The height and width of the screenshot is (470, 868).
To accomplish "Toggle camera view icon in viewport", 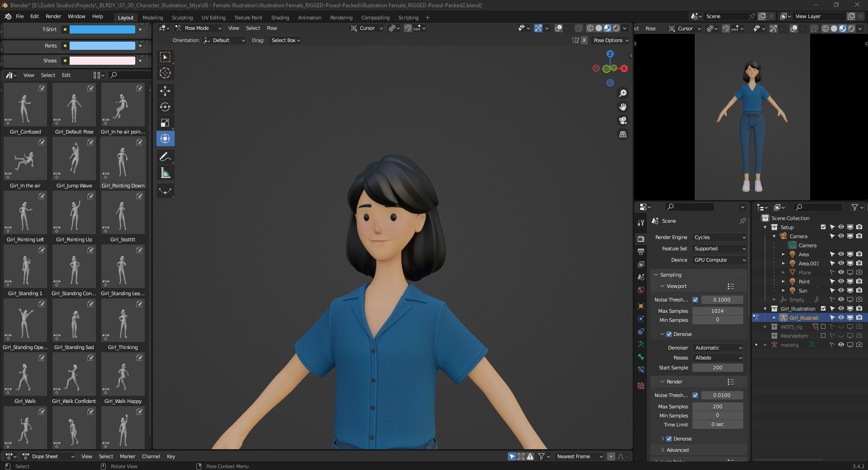I will tap(623, 120).
